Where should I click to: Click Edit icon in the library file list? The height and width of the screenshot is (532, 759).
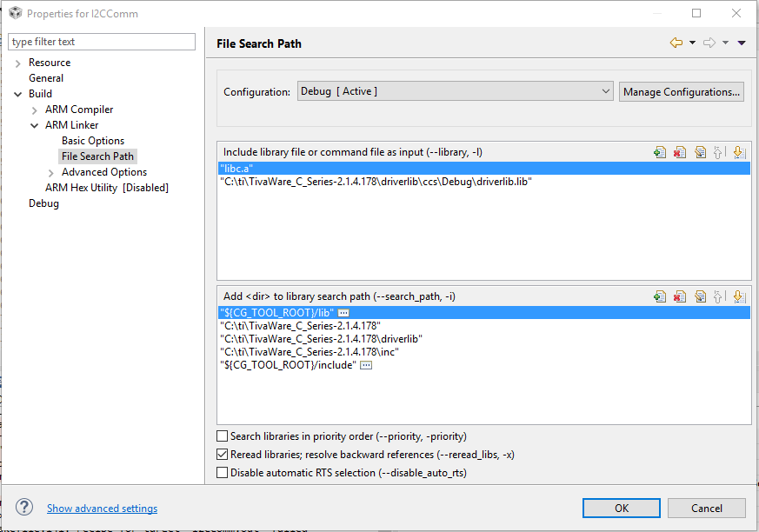700,152
